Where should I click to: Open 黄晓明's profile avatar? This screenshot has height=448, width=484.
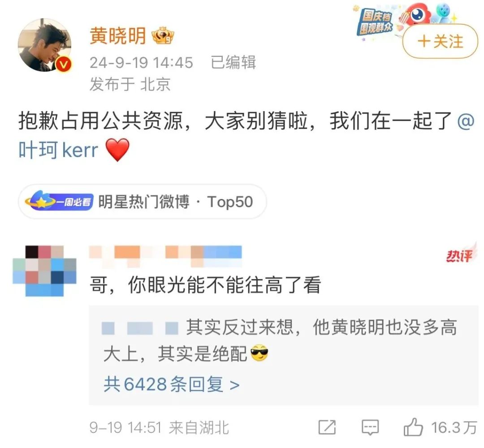click(45, 45)
